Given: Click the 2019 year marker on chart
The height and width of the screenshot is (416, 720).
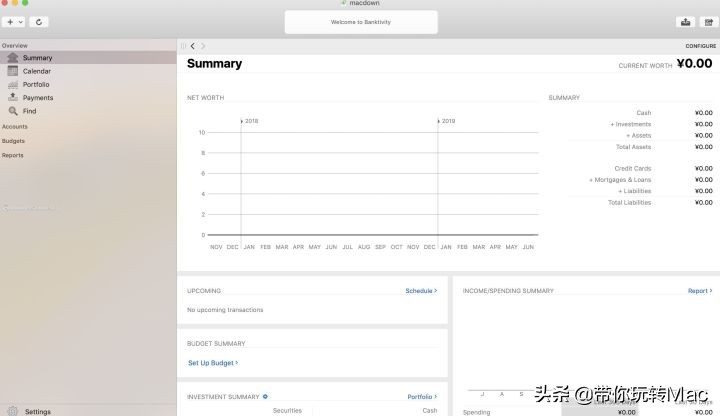Looking at the screenshot, I should tap(446, 121).
